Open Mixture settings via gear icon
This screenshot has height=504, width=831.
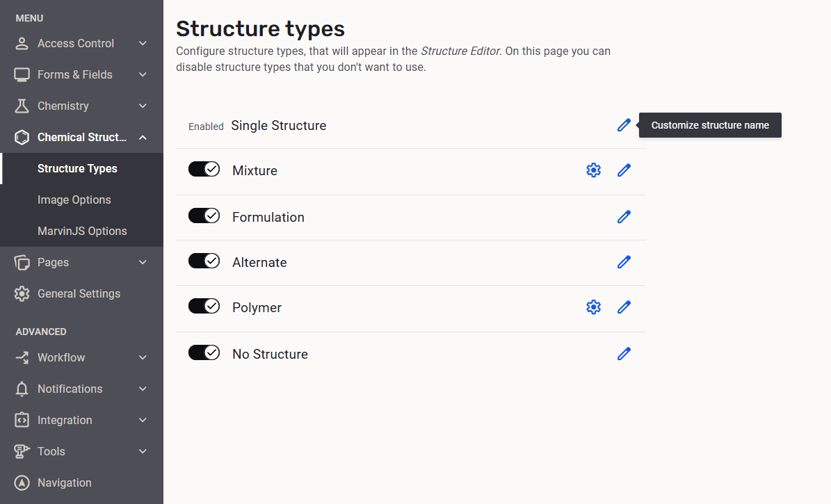(593, 170)
